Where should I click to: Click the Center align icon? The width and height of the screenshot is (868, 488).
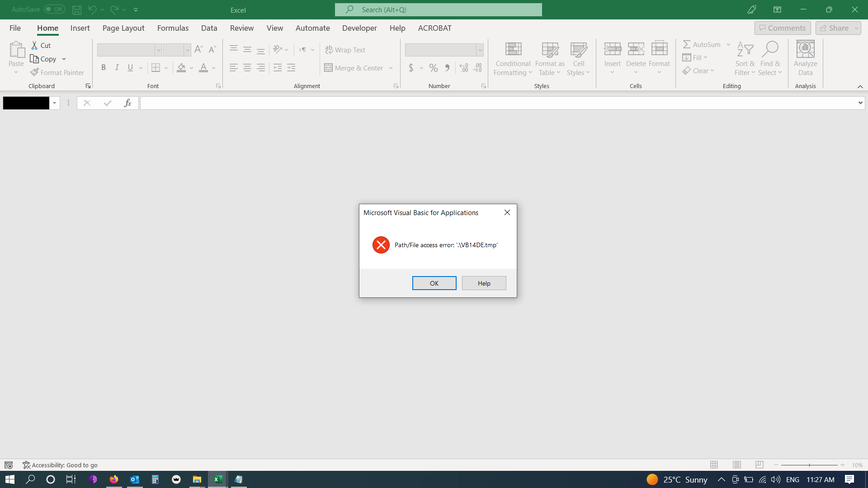pyautogui.click(x=247, y=68)
